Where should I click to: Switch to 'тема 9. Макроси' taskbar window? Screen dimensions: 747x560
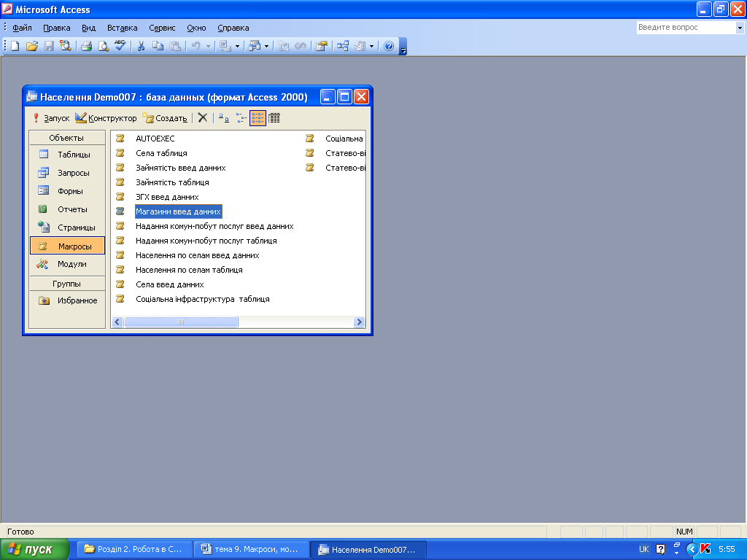251,550
